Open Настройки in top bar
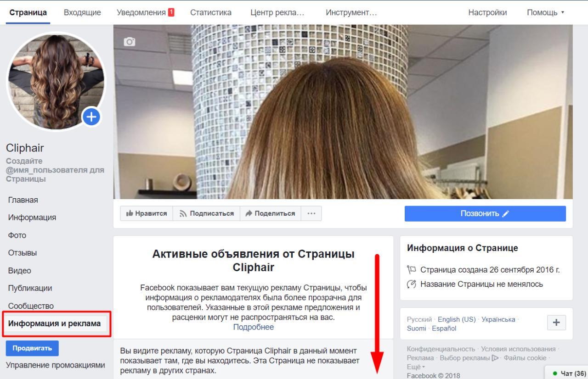 pyautogui.click(x=488, y=12)
